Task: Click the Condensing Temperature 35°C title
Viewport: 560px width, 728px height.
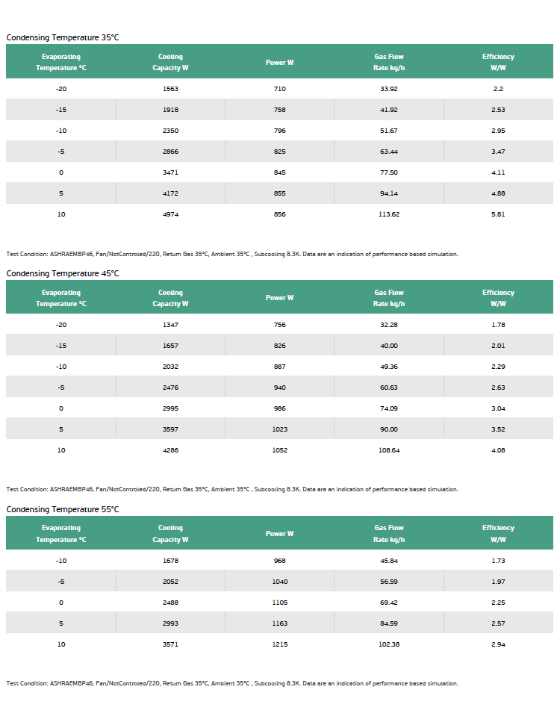Action: (63, 37)
